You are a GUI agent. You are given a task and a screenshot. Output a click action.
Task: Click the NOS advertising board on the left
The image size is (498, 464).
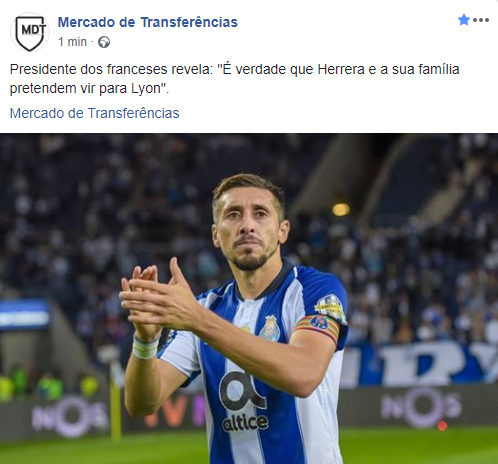(71, 417)
